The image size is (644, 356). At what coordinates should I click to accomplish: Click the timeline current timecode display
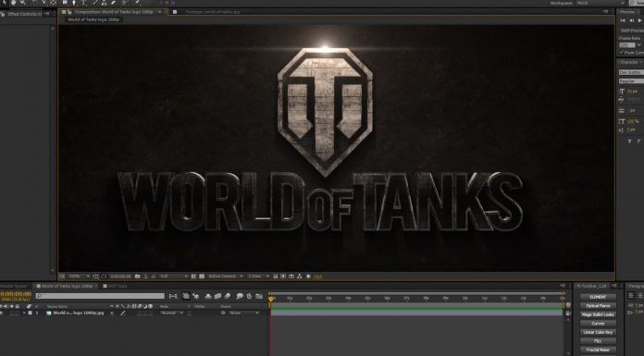click(16, 294)
